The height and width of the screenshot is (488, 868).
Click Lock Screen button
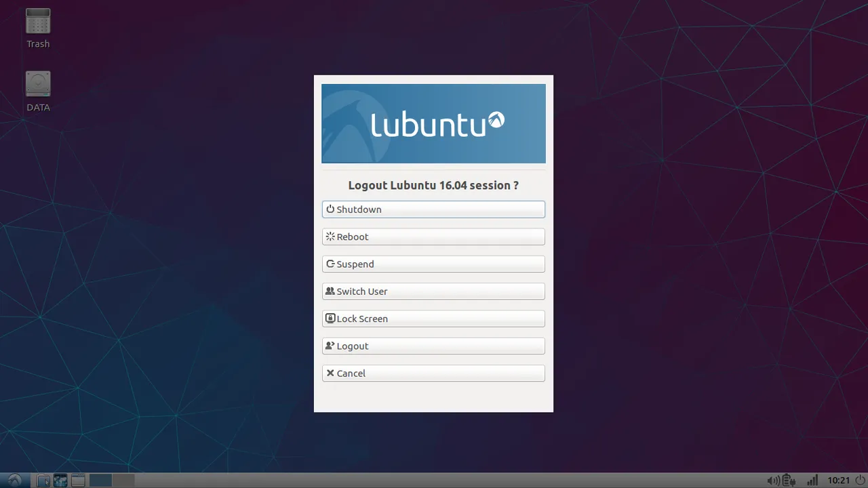(x=433, y=319)
